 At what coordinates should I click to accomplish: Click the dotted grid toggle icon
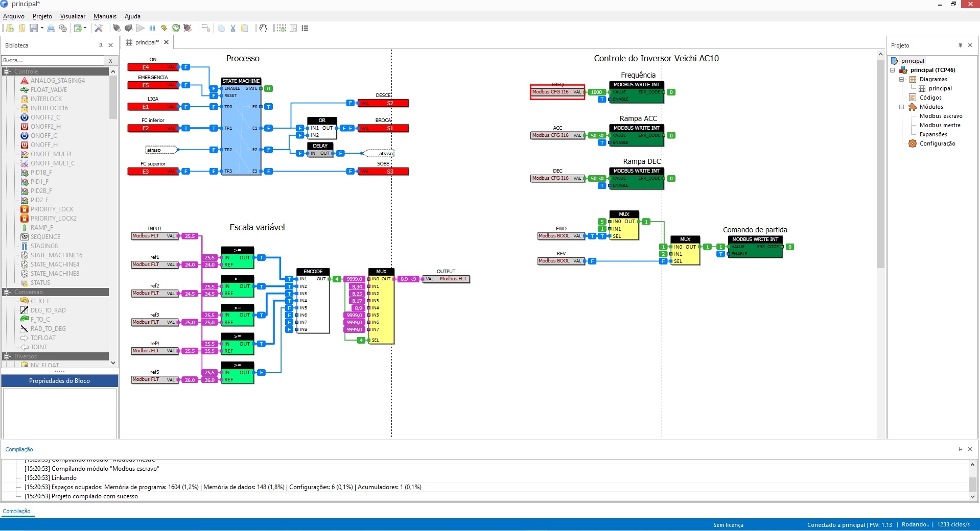click(282, 28)
